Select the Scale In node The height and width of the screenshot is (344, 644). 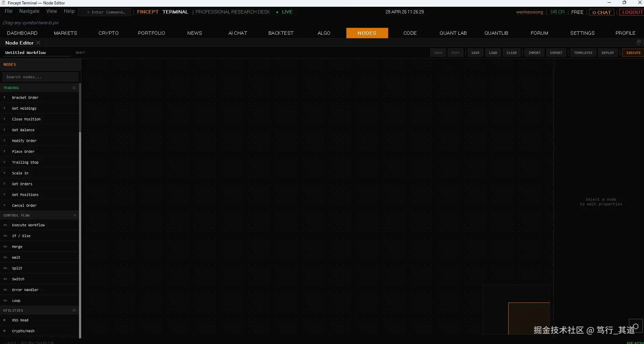tap(40, 173)
